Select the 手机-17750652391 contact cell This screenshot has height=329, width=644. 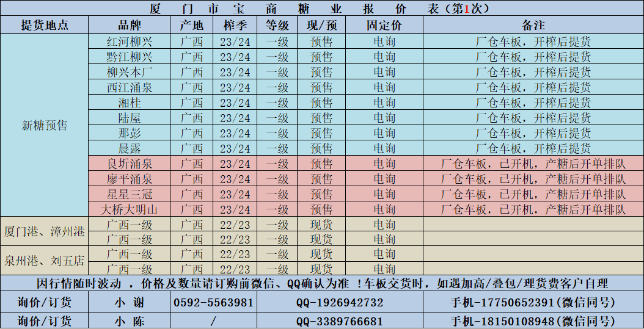tap(533, 303)
